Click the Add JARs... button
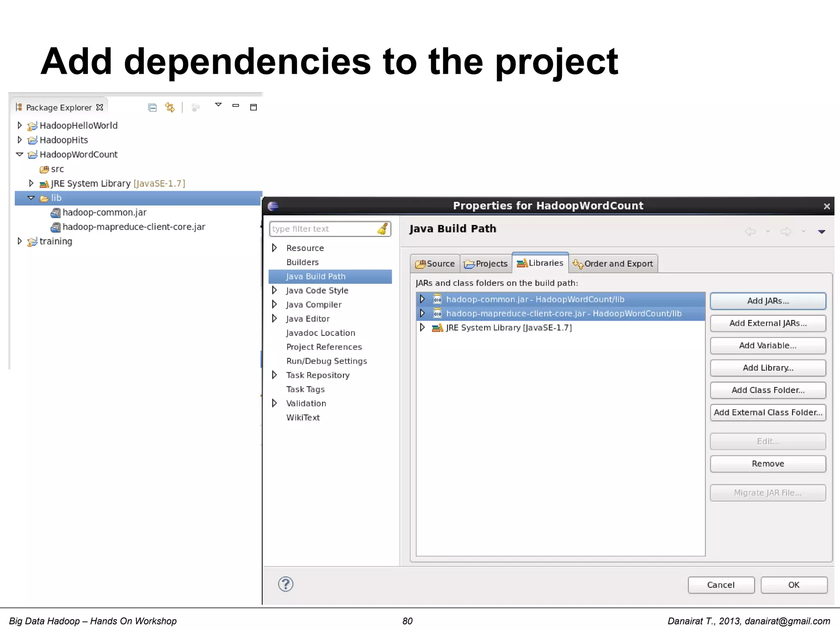This screenshot has height=630, width=840. [x=768, y=301]
